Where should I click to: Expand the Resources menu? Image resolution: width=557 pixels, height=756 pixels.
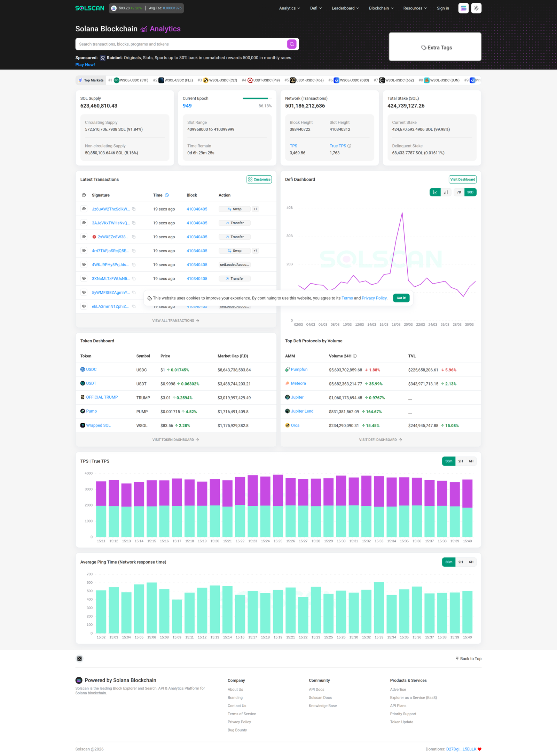(x=415, y=8)
